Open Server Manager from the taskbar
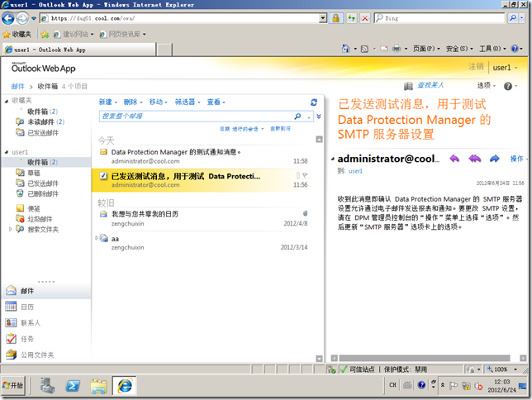The image size is (532, 400). coord(47,386)
